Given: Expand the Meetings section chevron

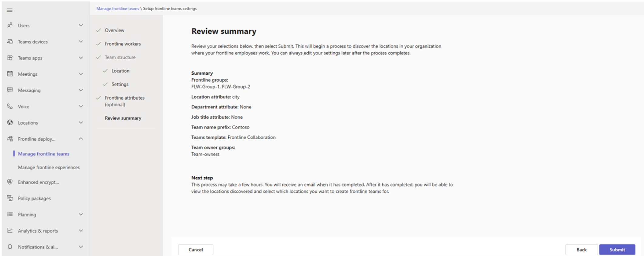Looking at the screenshot, I should 81,74.
